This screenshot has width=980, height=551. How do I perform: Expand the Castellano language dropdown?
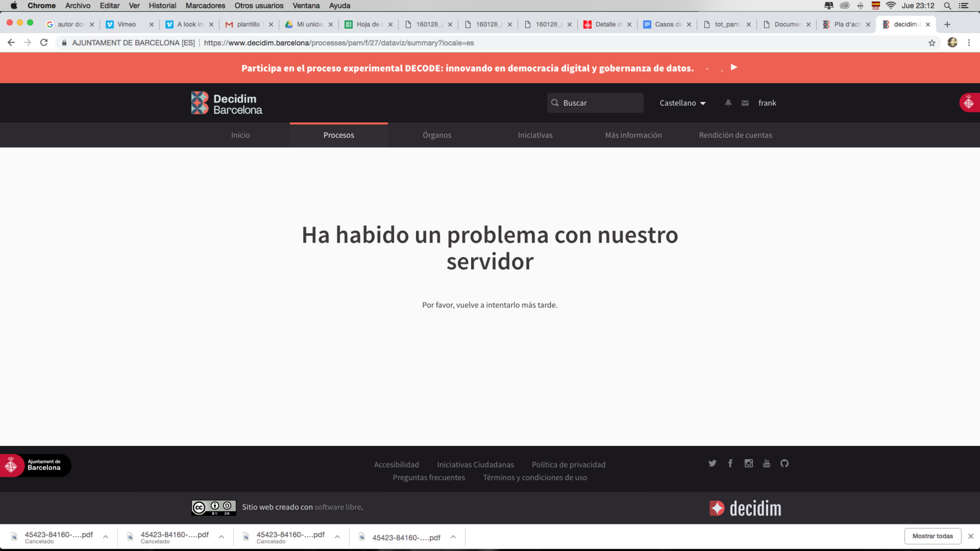coord(682,103)
